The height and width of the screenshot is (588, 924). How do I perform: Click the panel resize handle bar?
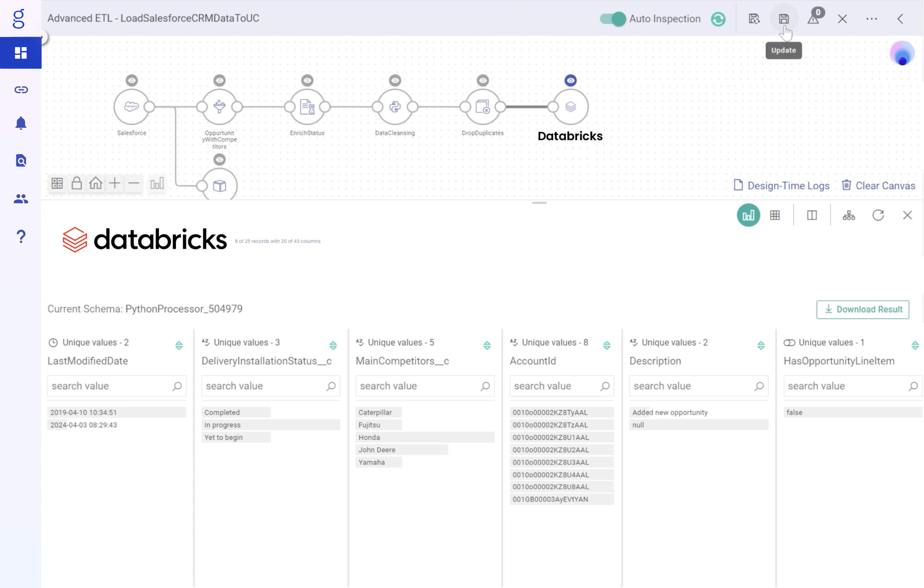coord(539,203)
